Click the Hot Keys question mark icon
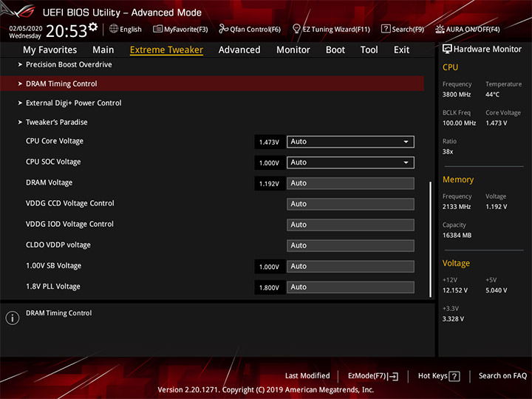The image size is (532, 399). coord(454,376)
